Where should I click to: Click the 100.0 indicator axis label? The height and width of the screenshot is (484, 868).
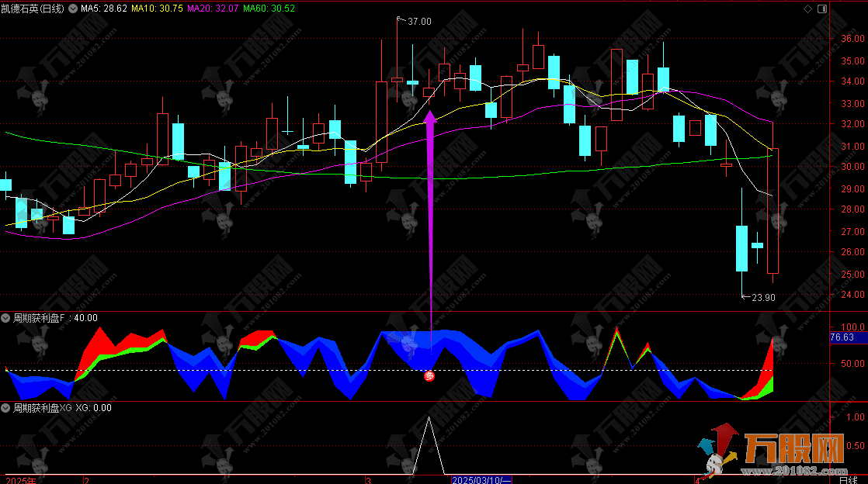click(x=852, y=327)
